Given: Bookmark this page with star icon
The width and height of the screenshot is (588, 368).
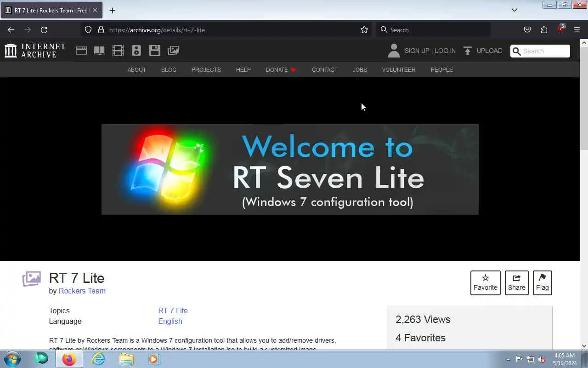Looking at the screenshot, I should click(x=364, y=29).
